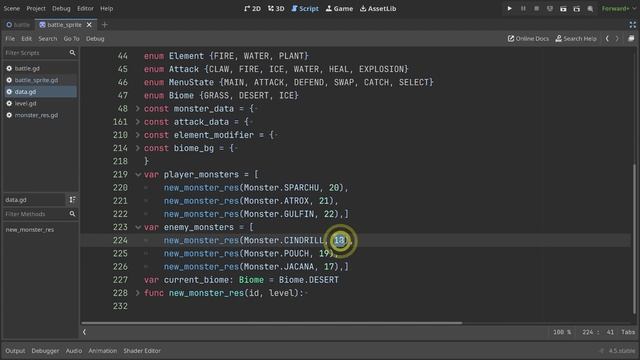
Task: Open Online Docs
Action: click(528, 39)
